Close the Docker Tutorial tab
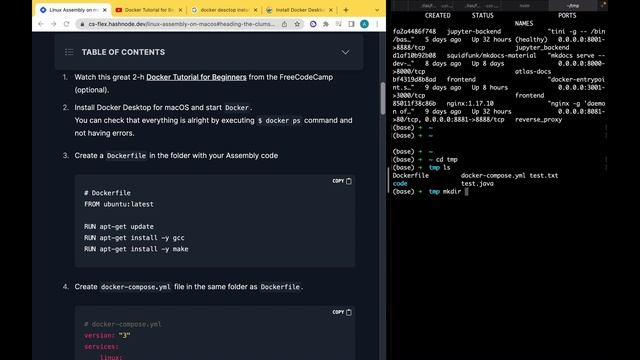This screenshot has width=640, height=360. [180, 10]
